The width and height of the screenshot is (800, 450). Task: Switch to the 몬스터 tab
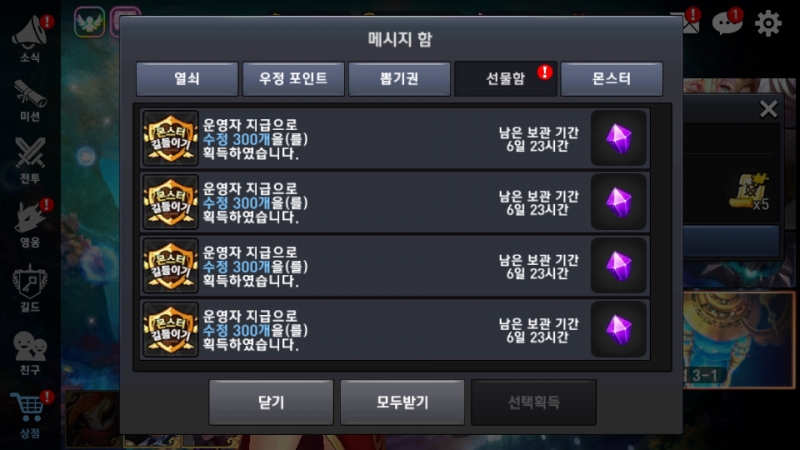pyautogui.click(x=612, y=79)
